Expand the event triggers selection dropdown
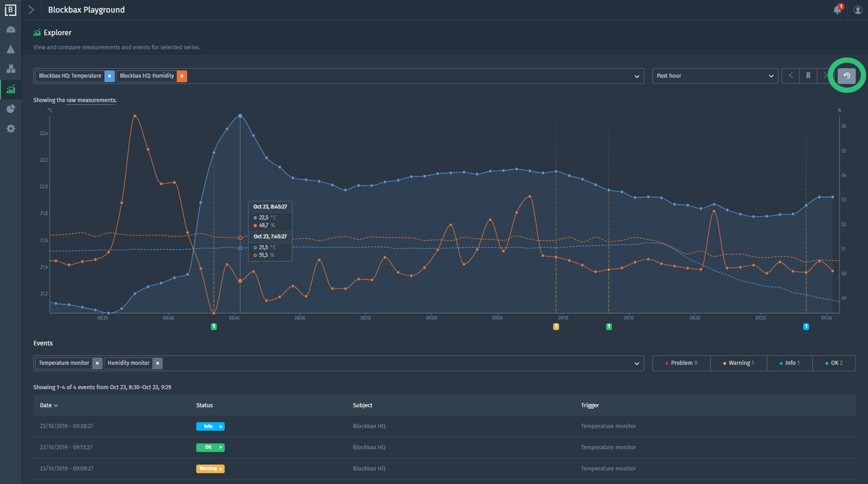 [x=636, y=363]
